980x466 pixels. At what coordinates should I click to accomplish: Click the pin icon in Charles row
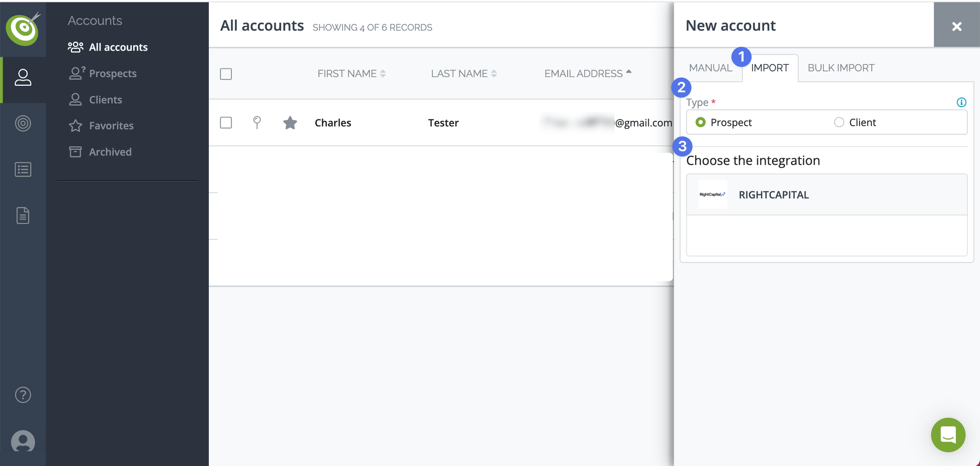257,122
